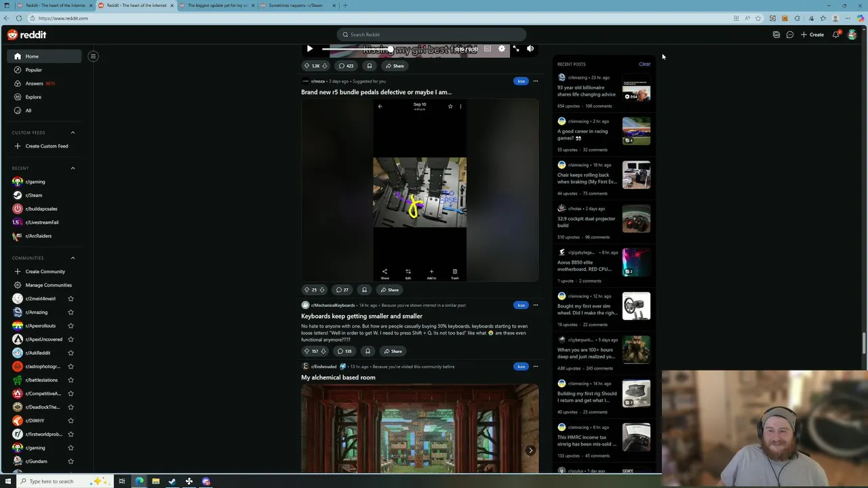The height and width of the screenshot is (488, 868).
Task: Open Answers BETA in the sidebar
Action: 45,83
